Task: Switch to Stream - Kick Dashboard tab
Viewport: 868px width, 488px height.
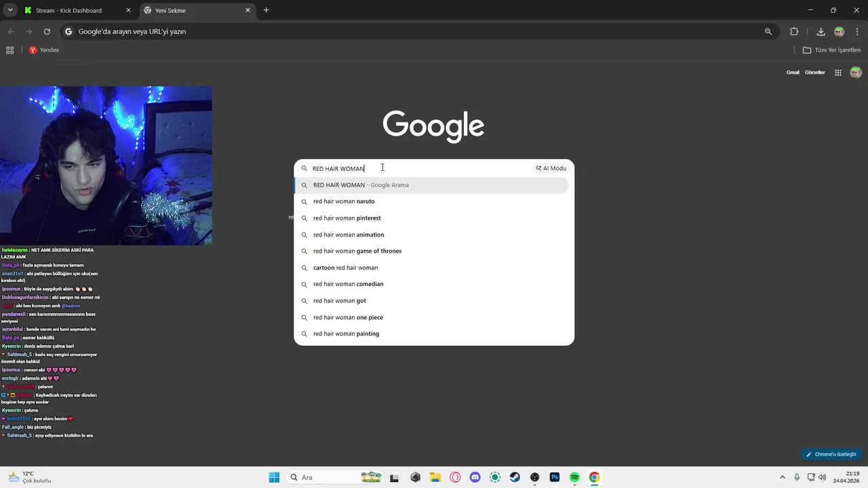Action: pos(68,10)
